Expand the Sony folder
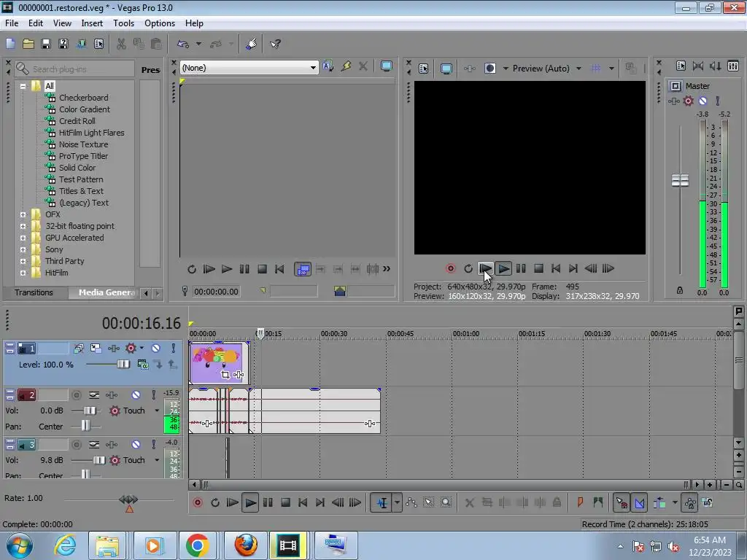Viewport: 747px width, 560px height. click(x=23, y=249)
